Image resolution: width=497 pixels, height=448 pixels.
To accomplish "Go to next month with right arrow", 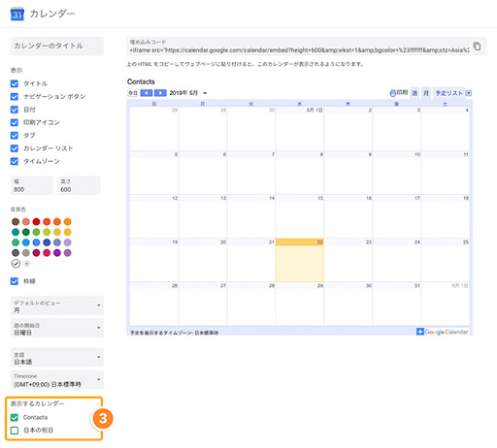I will pyautogui.click(x=160, y=93).
